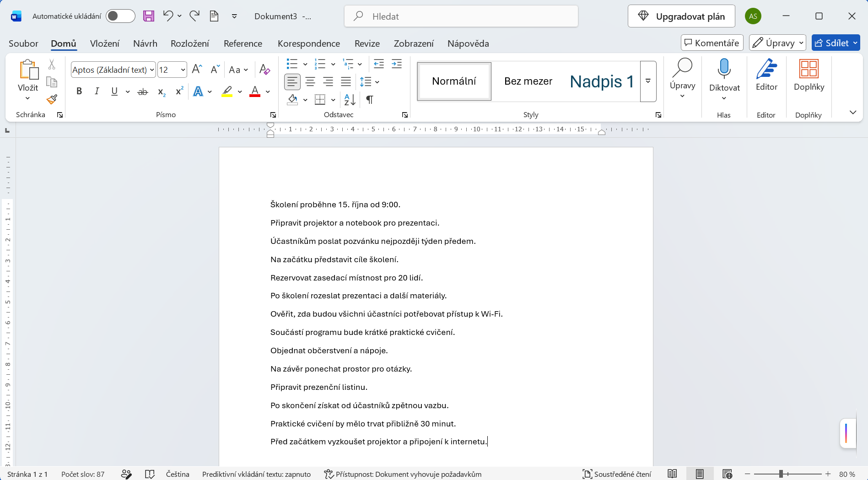Open line spacing dropdown
The width and height of the screenshot is (868, 480).
[x=377, y=82]
